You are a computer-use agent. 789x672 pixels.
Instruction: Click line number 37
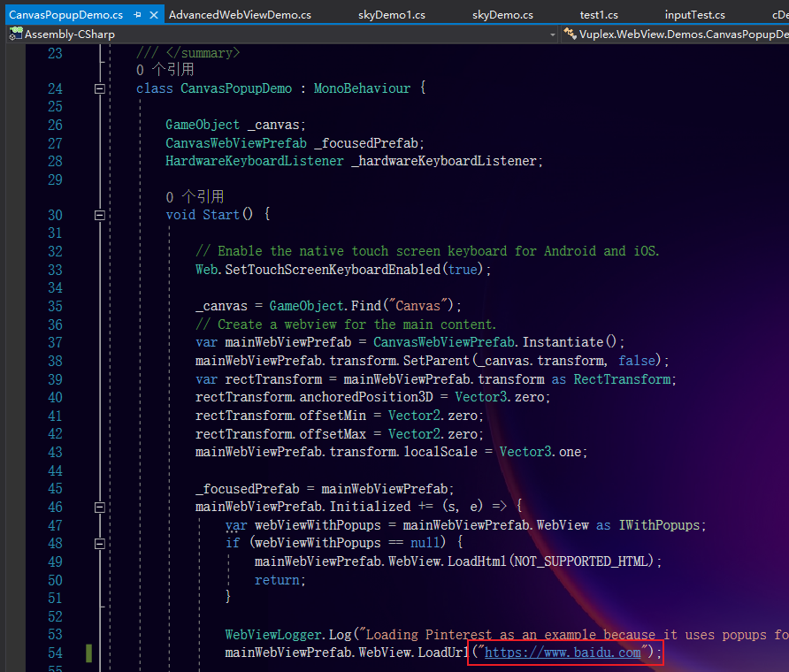55,342
